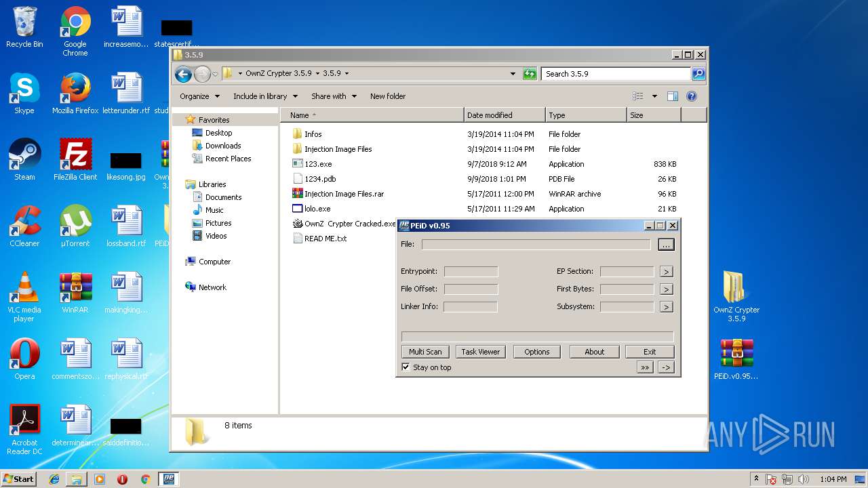
Task: Open the Mozilla Firefox desktop shortcut
Action: (x=75, y=94)
